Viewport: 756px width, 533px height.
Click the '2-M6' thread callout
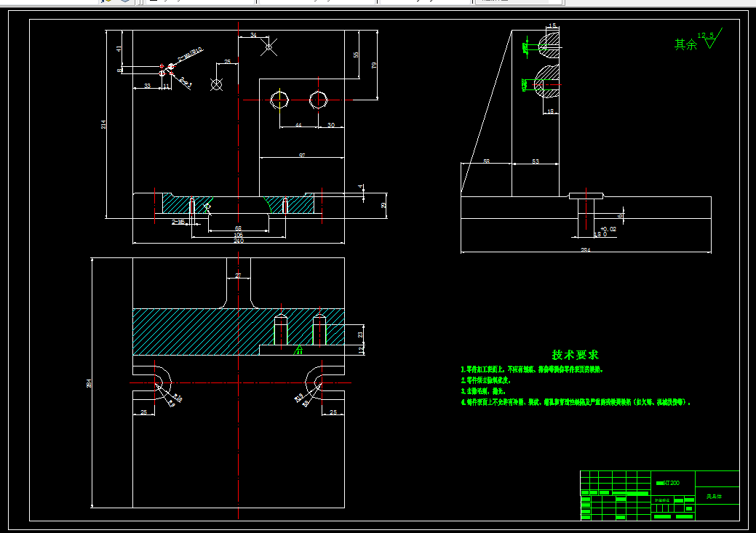click(178, 223)
